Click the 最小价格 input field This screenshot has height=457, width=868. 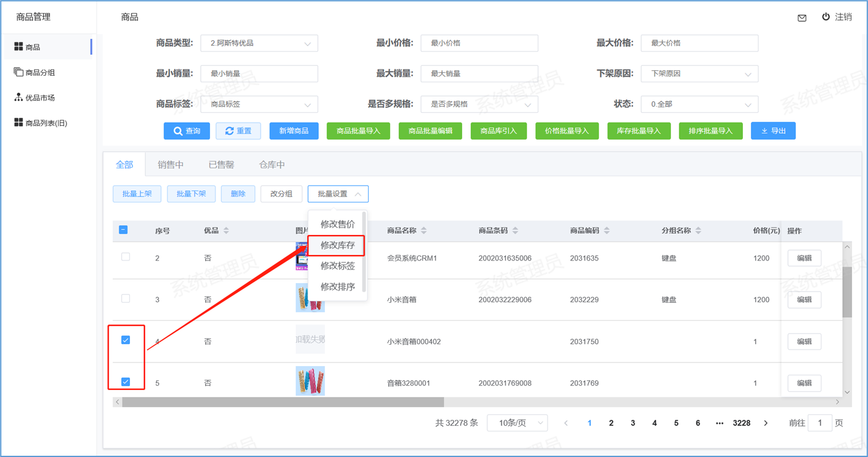(479, 43)
